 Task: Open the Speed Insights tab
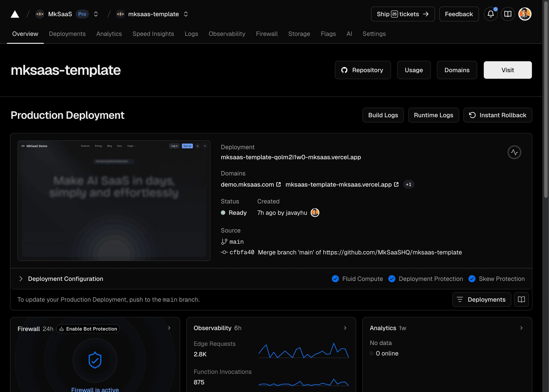tap(153, 34)
